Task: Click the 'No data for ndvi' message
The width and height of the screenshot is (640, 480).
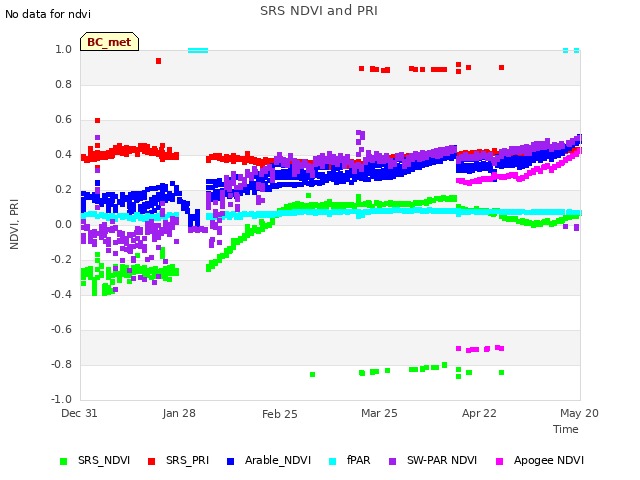Action: (48, 14)
